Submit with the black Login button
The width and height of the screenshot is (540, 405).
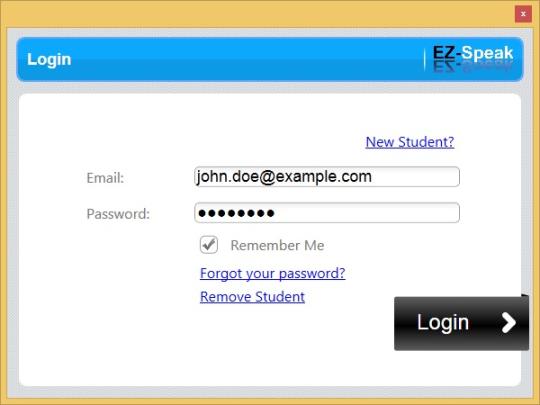click(x=461, y=323)
